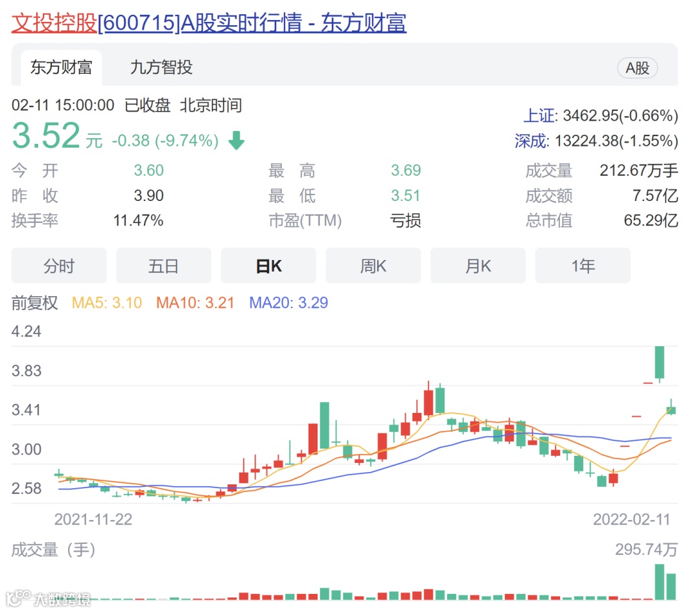Viewport: 700px width, 612px height.
Task: Click the 最低 value 3.51
Action: (x=406, y=195)
